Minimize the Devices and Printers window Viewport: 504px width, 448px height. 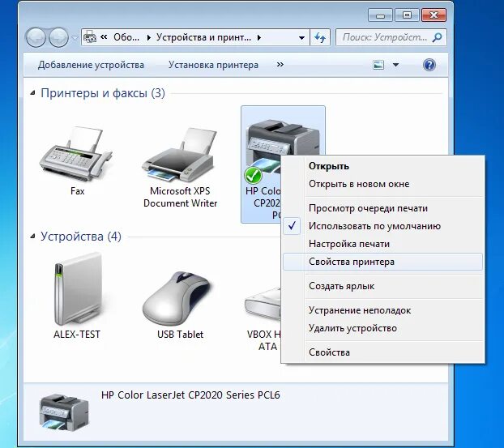(380, 15)
